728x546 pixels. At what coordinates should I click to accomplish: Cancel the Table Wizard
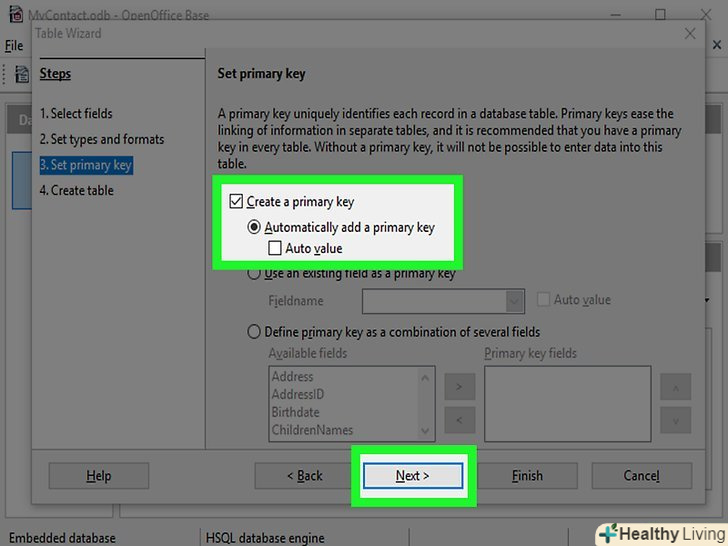(641, 475)
